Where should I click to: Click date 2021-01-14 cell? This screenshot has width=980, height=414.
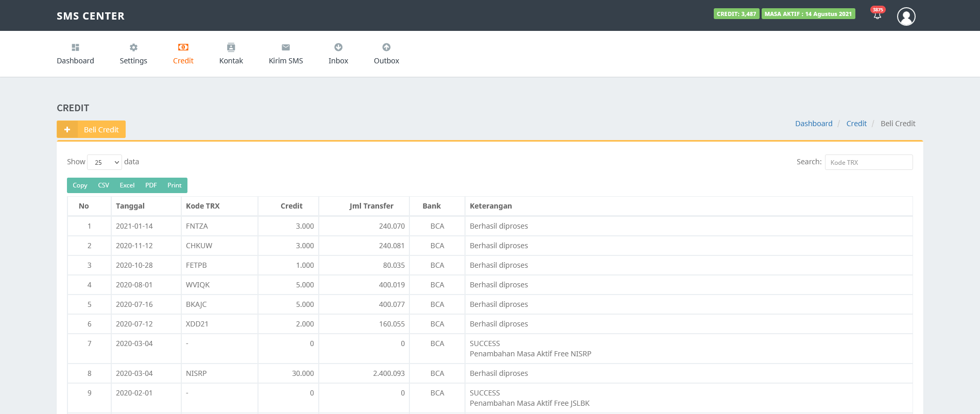[x=146, y=226]
